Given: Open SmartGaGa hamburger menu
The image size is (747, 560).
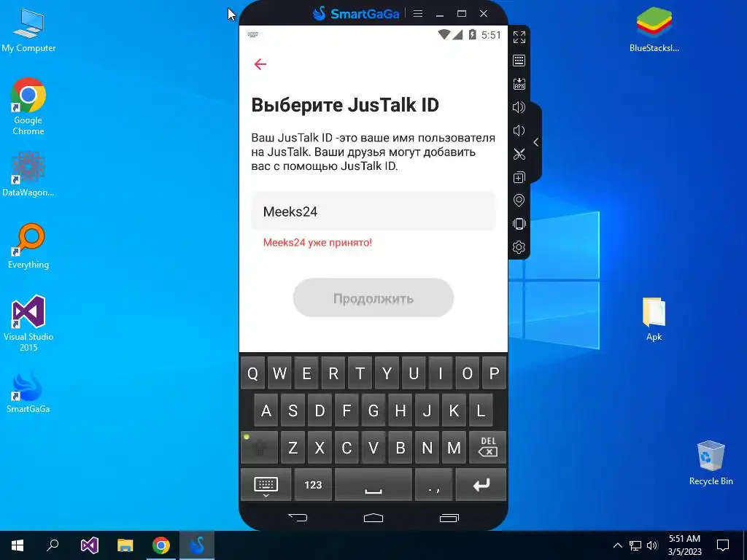Looking at the screenshot, I should (418, 13).
